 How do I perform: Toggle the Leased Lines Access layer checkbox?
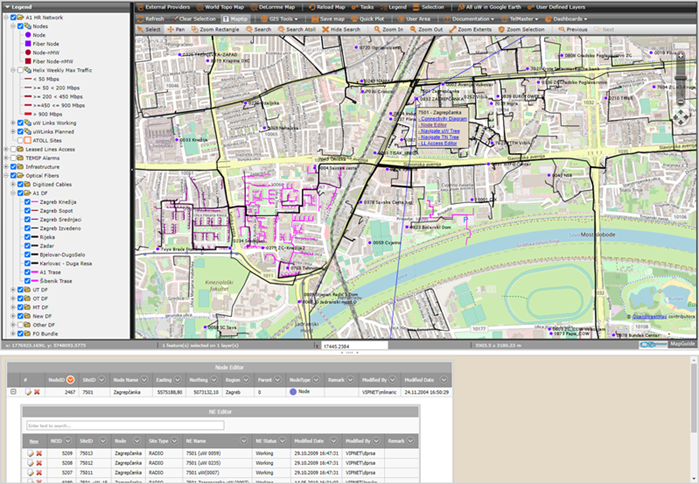point(13,150)
